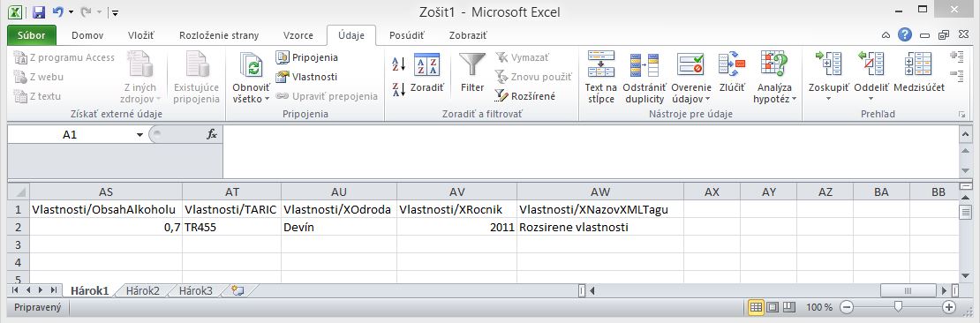Open Analýza hypotéz dropdown

(x=775, y=93)
